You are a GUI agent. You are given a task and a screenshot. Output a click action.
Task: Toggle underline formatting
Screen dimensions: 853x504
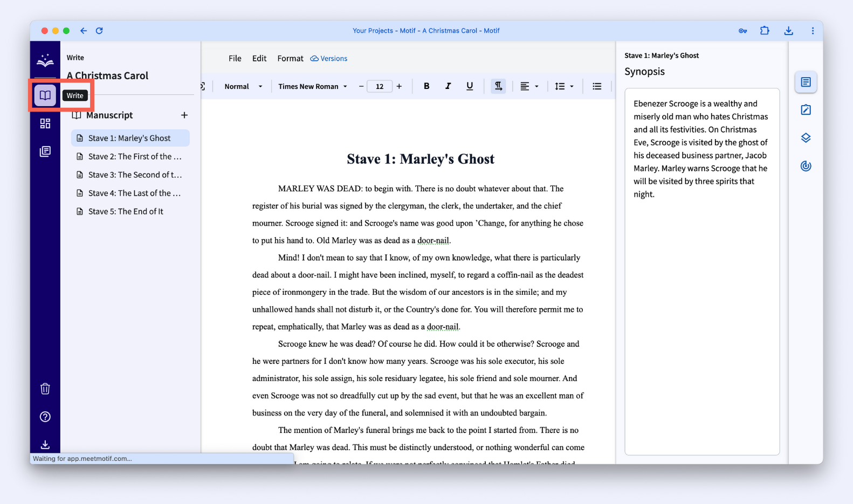pos(470,86)
